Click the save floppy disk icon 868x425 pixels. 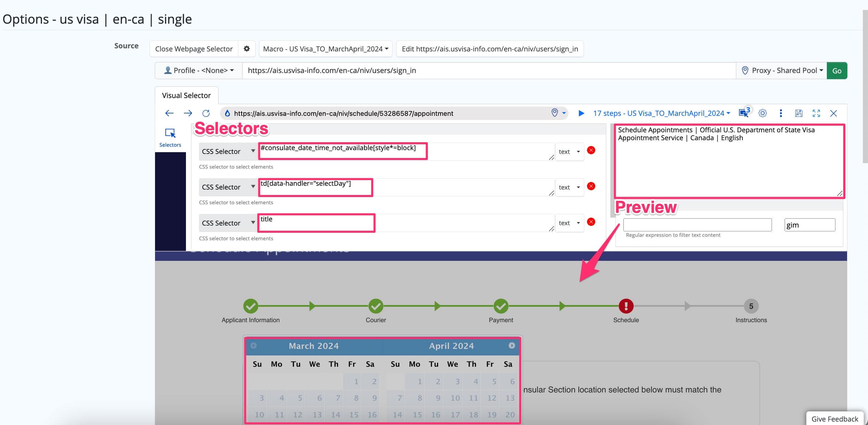tap(799, 113)
